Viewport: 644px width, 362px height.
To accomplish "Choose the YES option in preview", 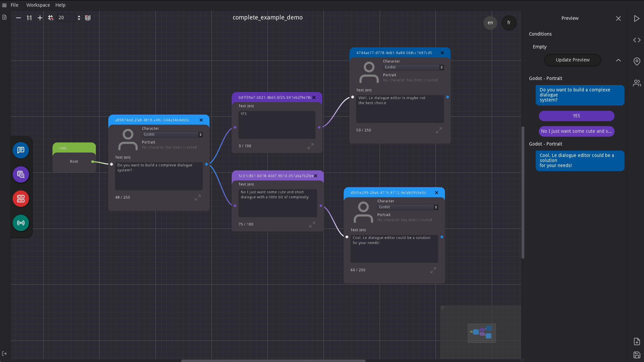I will point(576,116).
